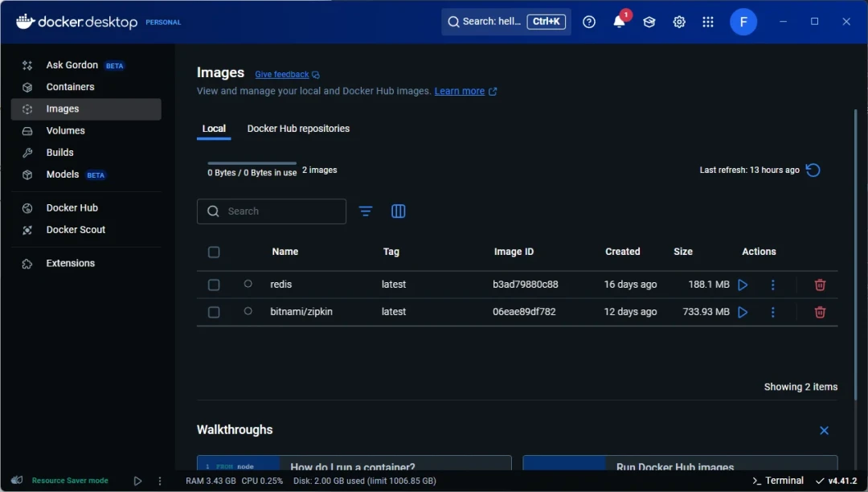Open the Models beta section

86,174
